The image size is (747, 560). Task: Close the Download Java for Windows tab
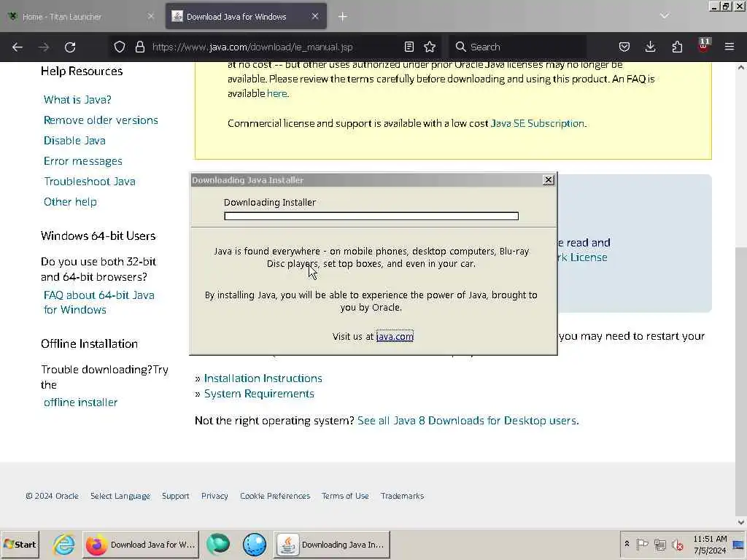[315, 16]
